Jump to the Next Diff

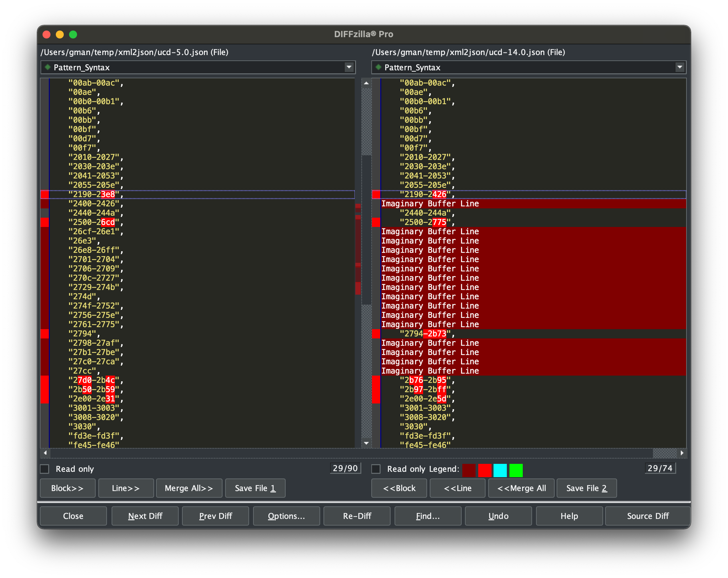[x=145, y=516]
